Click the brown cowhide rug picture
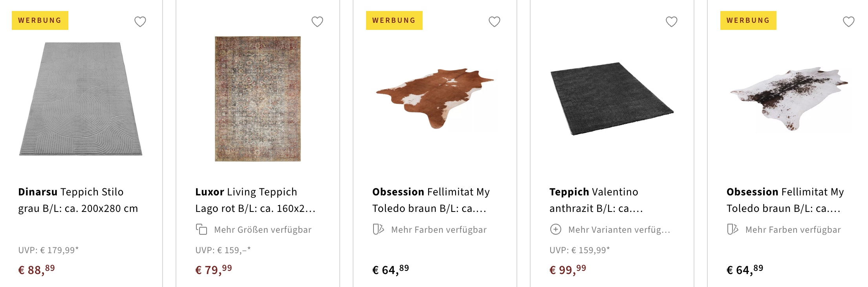This screenshot has width=868, height=287. (x=435, y=98)
